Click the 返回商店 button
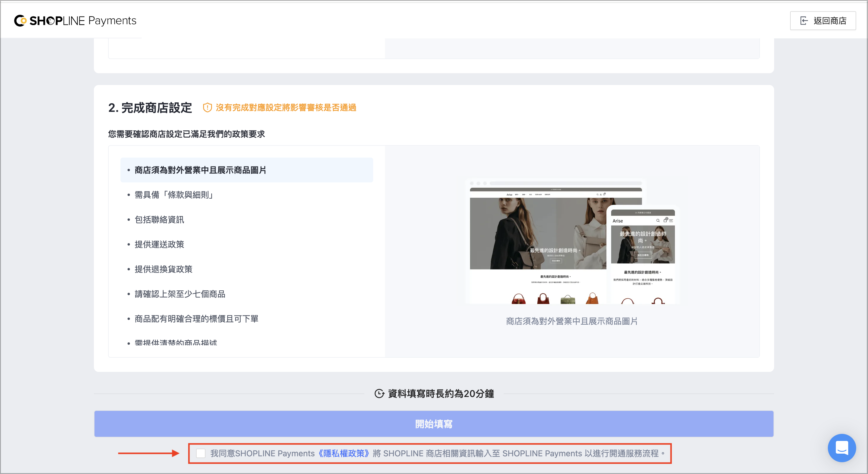 click(x=823, y=21)
